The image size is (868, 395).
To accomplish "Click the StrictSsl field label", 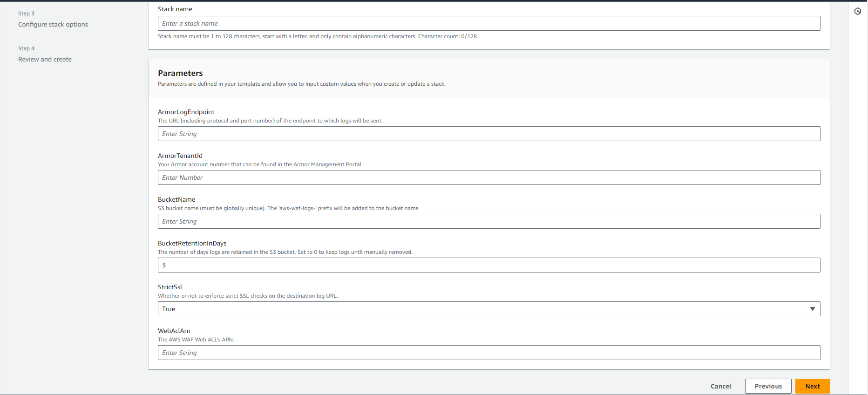I will click(x=170, y=287).
